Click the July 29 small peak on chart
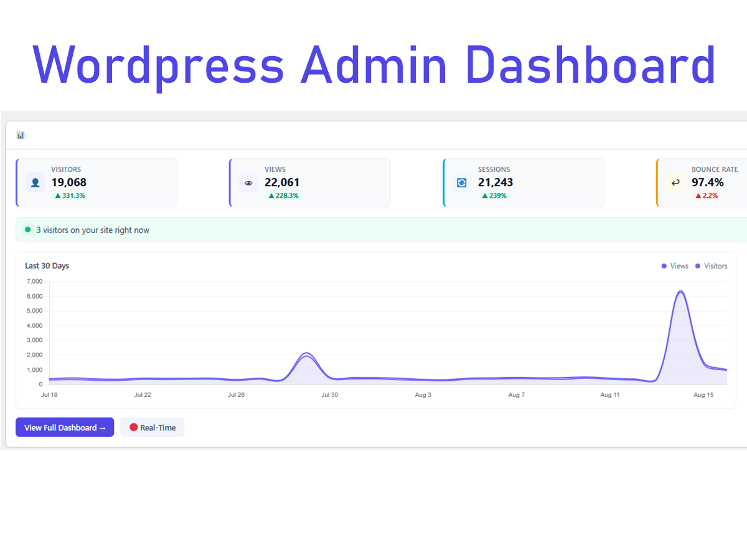This screenshot has width=747, height=560. click(306, 353)
